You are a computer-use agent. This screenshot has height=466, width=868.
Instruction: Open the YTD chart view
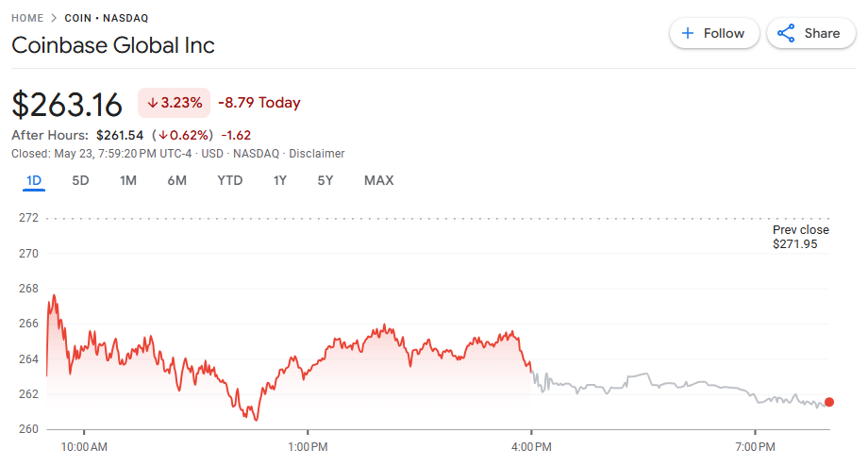point(230,180)
